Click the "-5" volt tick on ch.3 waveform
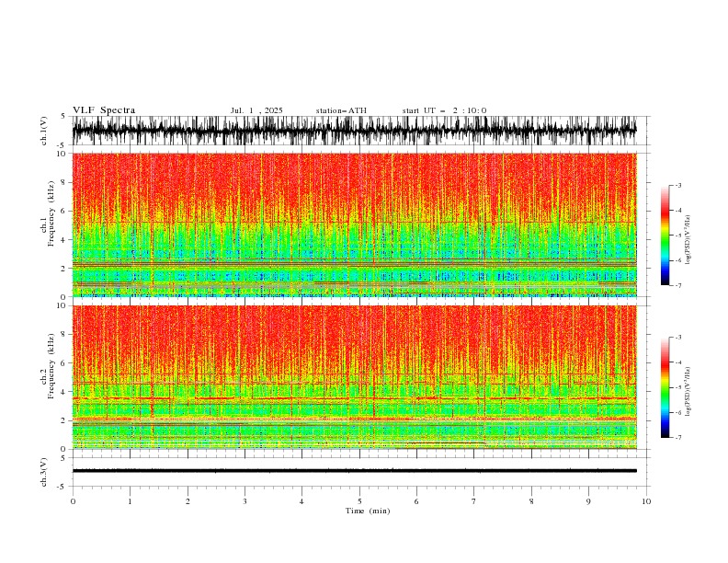Image resolution: width=728 pixels, height=563 pixels. pos(63,487)
